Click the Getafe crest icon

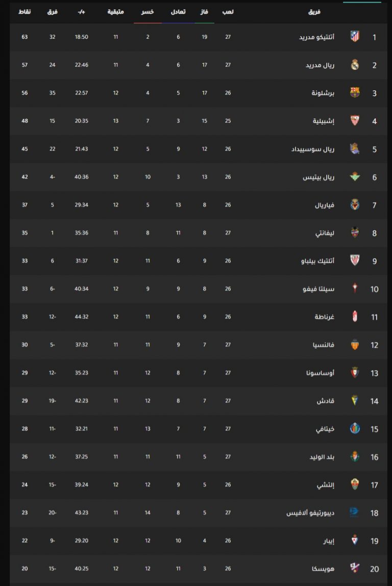(x=355, y=429)
